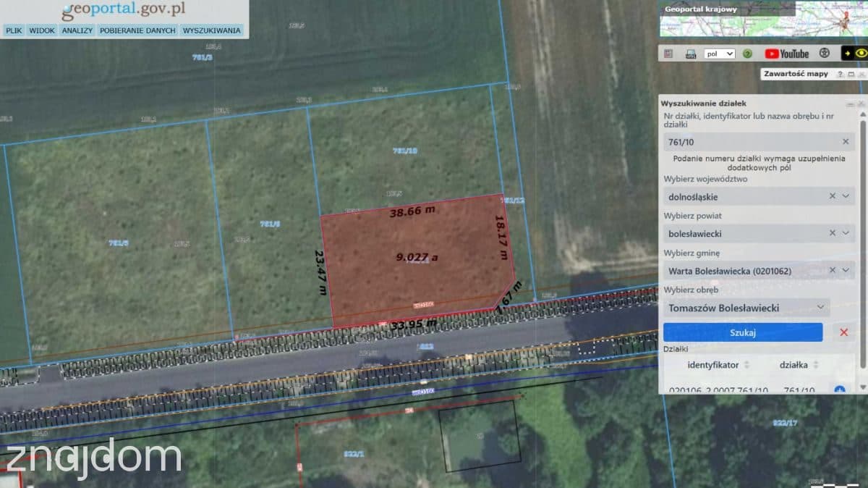Open the YouTube channel link
The height and width of the screenshot is (488, 868).
point(786,54)
